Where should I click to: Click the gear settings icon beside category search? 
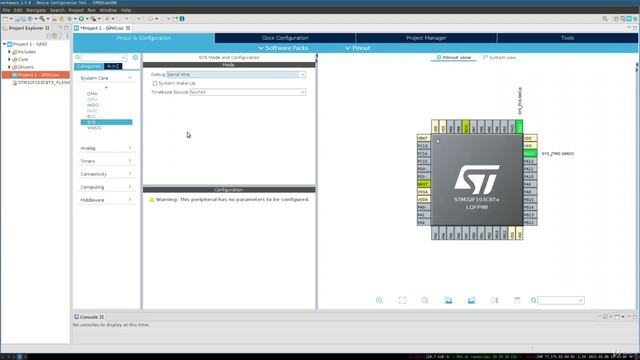click(135, 58)
